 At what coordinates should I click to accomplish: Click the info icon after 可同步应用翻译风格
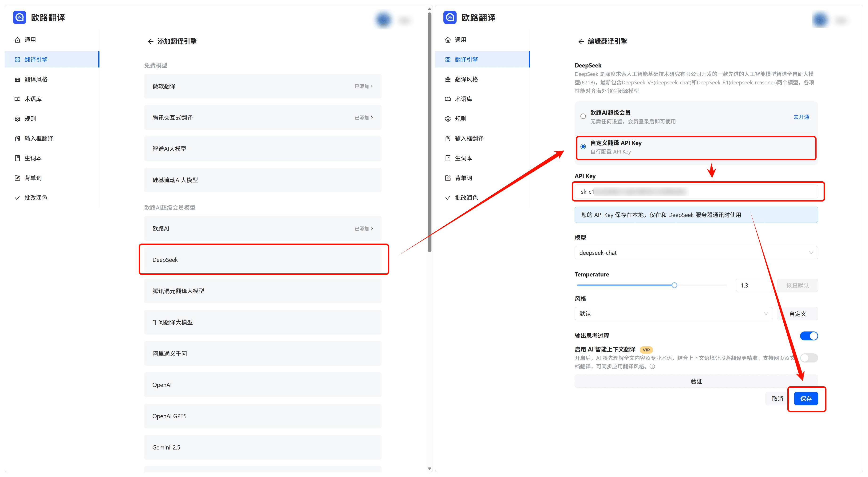(652, 367)
